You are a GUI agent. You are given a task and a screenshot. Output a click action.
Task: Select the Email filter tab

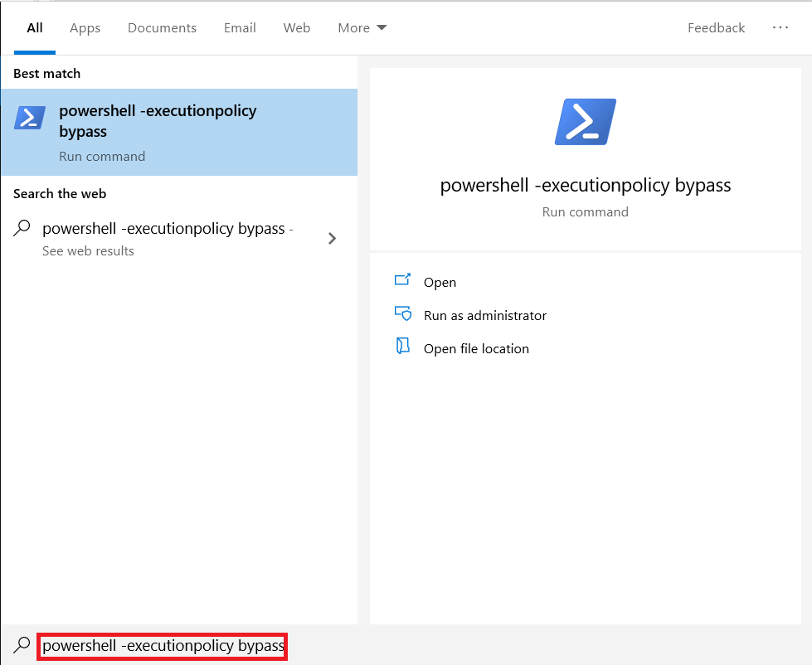pos(240,28)
